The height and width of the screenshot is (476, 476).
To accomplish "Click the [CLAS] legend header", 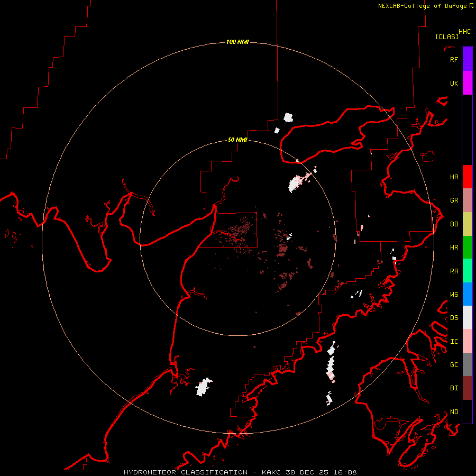I will coord(447,36).
